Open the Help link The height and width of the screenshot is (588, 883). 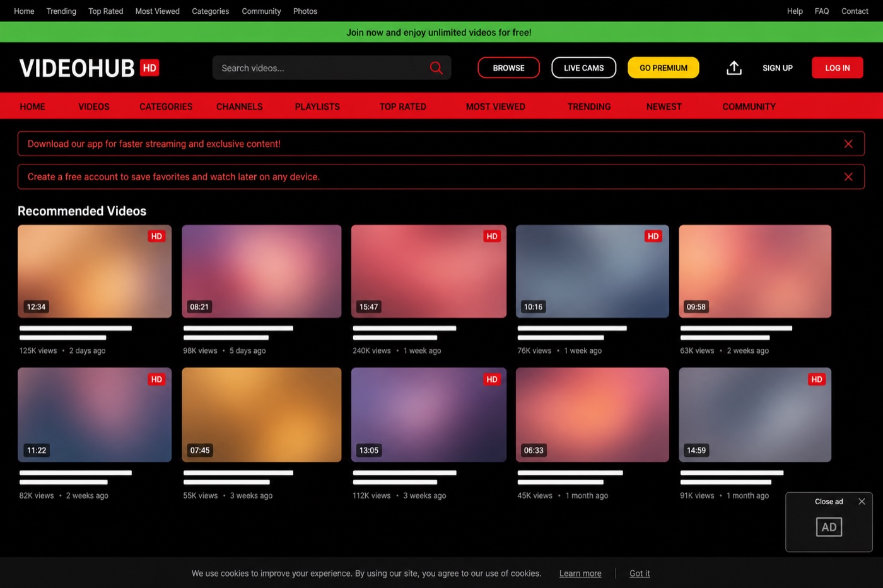click(795, 11)
